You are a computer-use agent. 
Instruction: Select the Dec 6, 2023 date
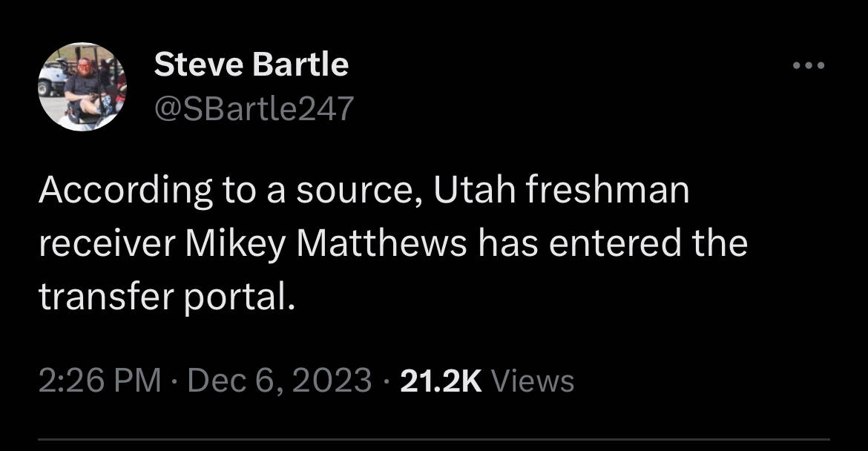click(280, 381)
